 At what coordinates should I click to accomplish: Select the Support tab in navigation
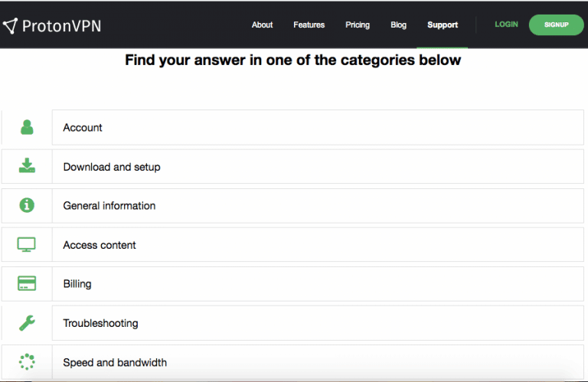click(443, 24)
